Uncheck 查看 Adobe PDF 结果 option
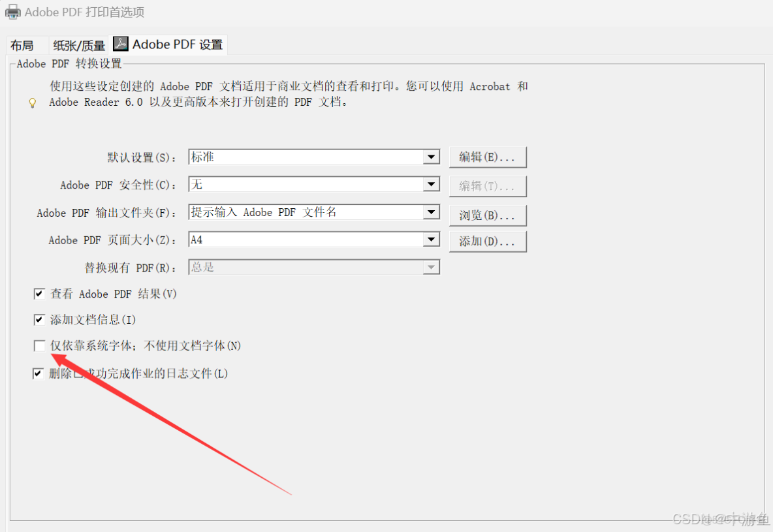This screenshot has height=532, width=773. pyautogui.click(x=39, y=294)
